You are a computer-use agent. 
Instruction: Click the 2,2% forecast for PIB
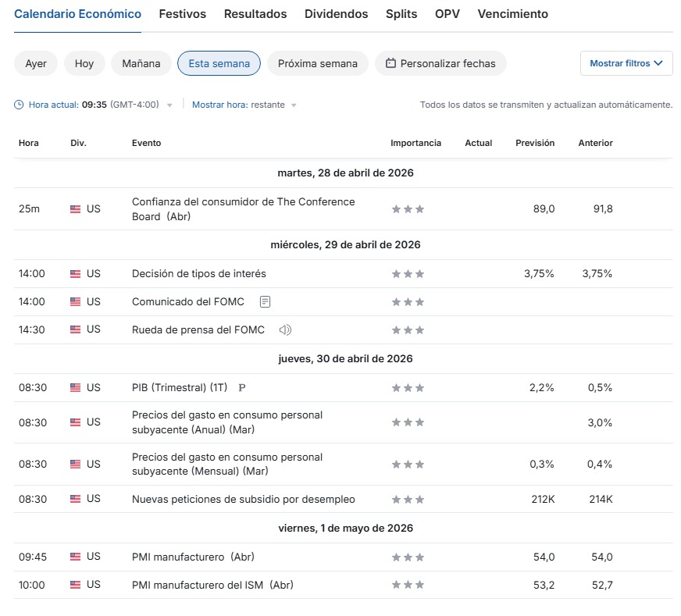point(541,388)
